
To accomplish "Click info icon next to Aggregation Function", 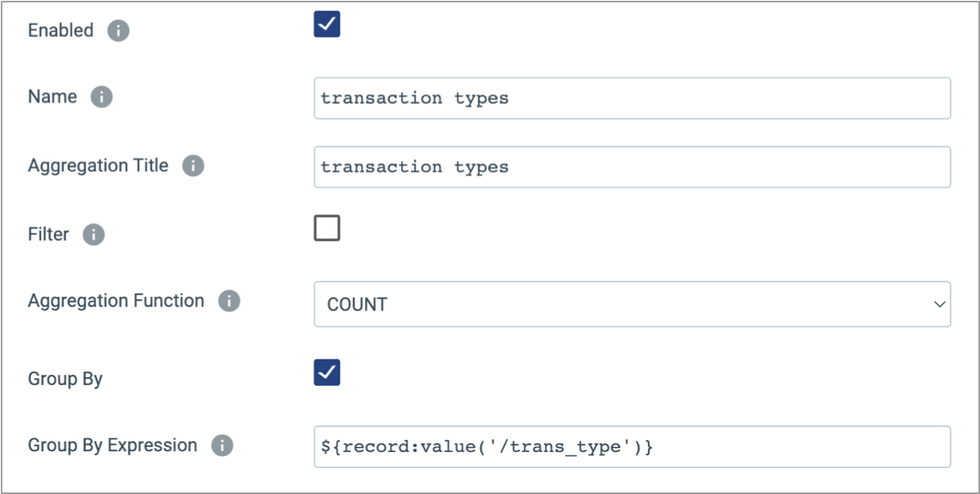I will click(x=228, y=301).
